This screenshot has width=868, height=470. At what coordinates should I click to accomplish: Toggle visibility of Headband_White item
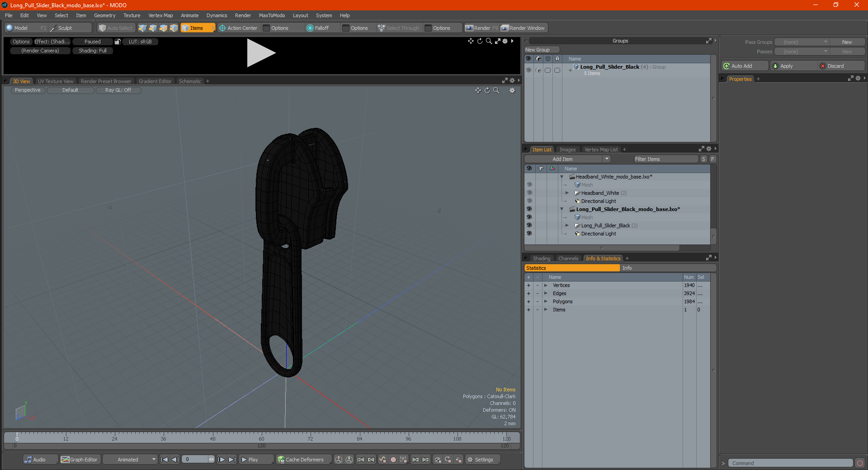pos(529,193)
